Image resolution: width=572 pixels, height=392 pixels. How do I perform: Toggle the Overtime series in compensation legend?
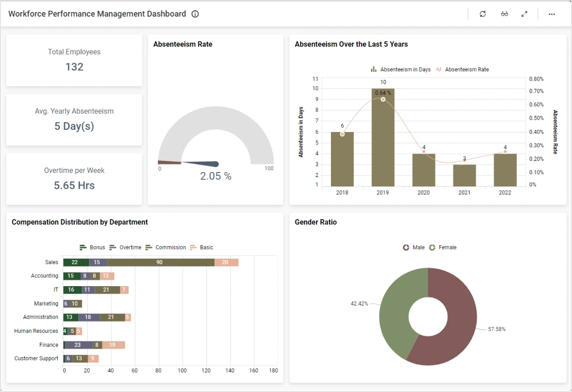click(x=112, y=247)
